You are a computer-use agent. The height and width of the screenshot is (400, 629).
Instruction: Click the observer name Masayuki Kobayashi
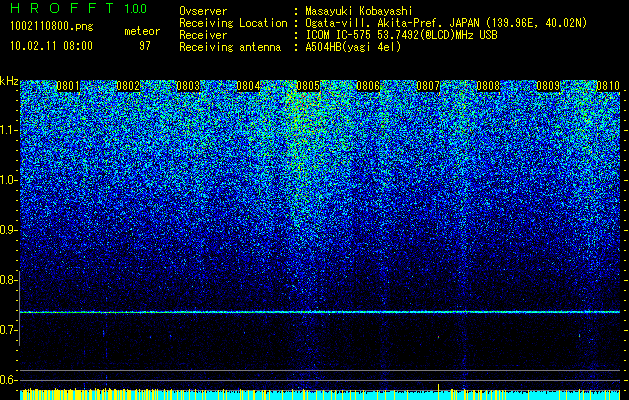[x=357, y=11]
